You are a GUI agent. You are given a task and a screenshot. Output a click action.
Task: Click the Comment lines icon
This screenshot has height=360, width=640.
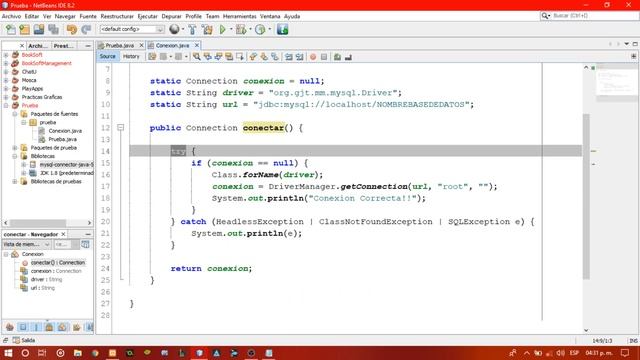click(337, 57)
